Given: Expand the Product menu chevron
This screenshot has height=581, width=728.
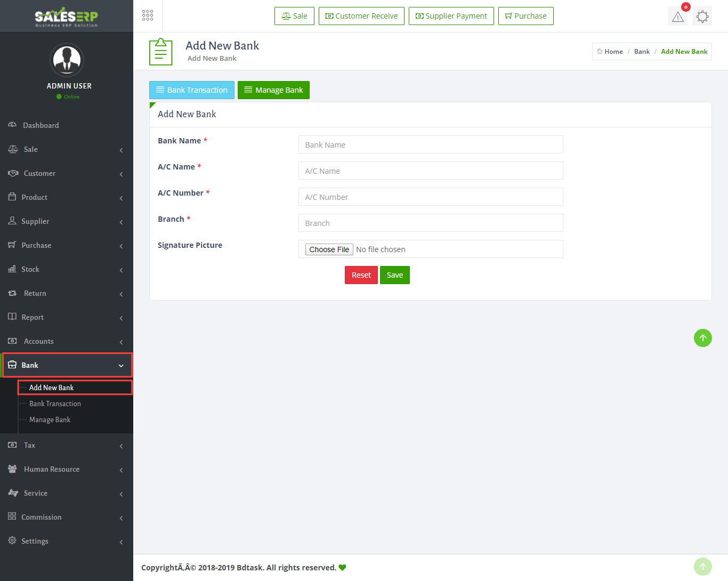Looking at the screenshot, I should [122, 198].
